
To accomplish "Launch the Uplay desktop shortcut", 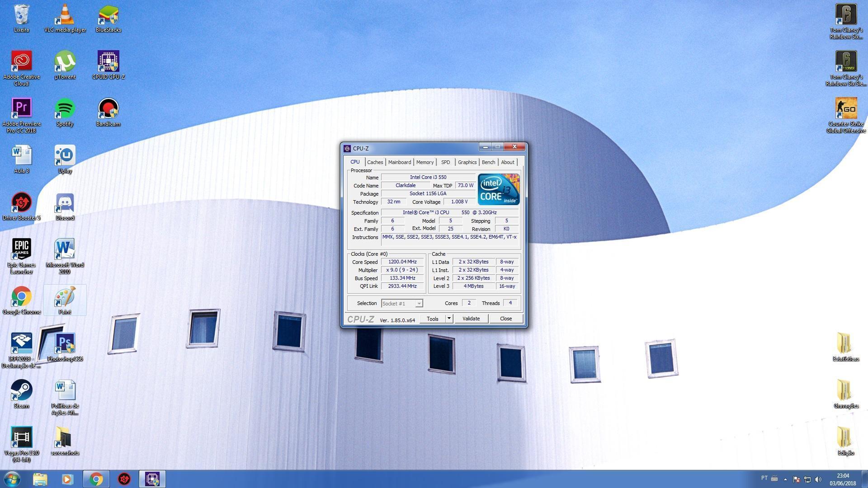I will (65, 159).
